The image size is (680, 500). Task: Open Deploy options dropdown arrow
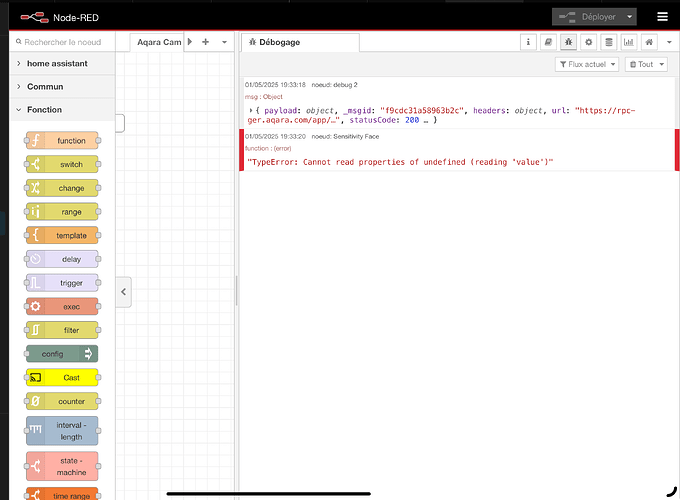point(630,17)
